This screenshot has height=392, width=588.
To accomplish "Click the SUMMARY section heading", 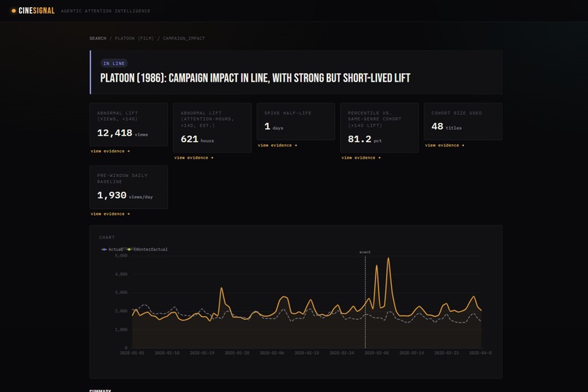I will click(x=100, y=391).
